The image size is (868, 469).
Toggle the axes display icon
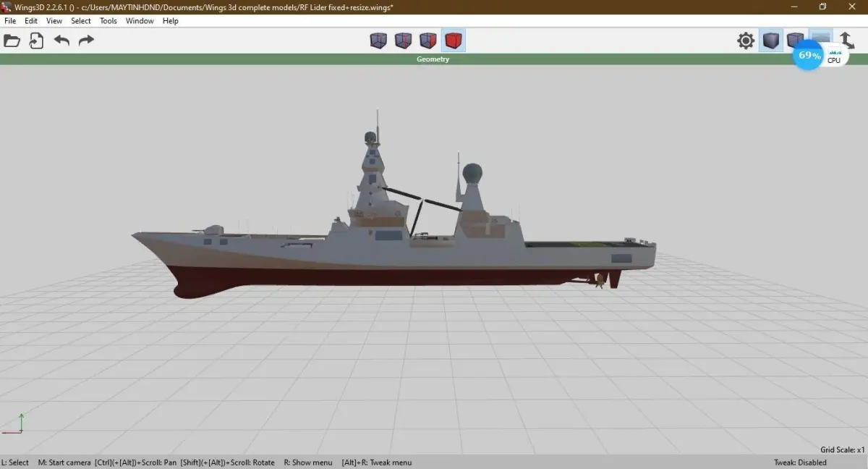click(x=847, y=40)
